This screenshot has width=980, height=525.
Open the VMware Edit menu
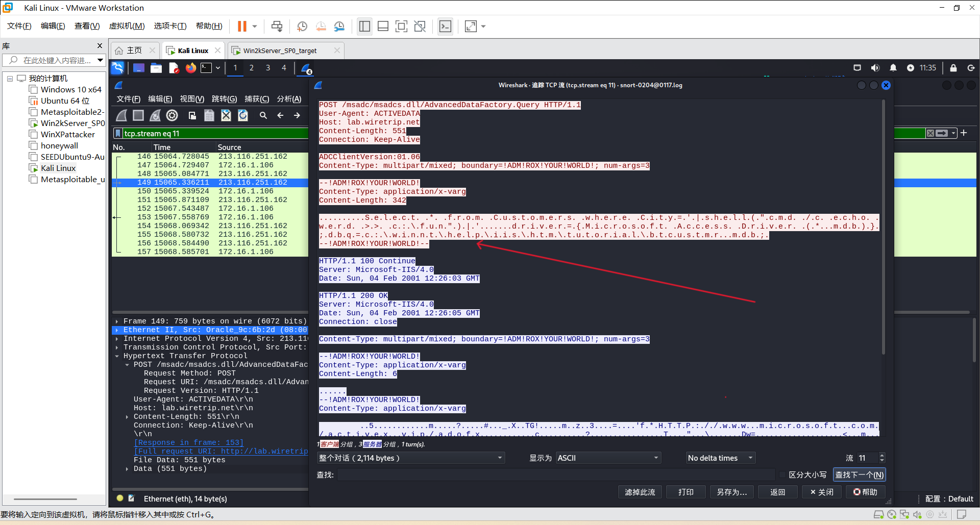(x=53, y=26)
